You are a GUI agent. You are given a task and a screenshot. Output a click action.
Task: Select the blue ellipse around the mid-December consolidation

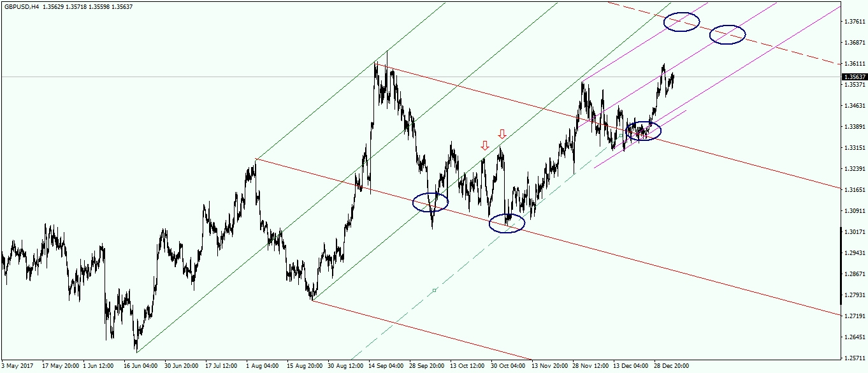click(644, 132)
